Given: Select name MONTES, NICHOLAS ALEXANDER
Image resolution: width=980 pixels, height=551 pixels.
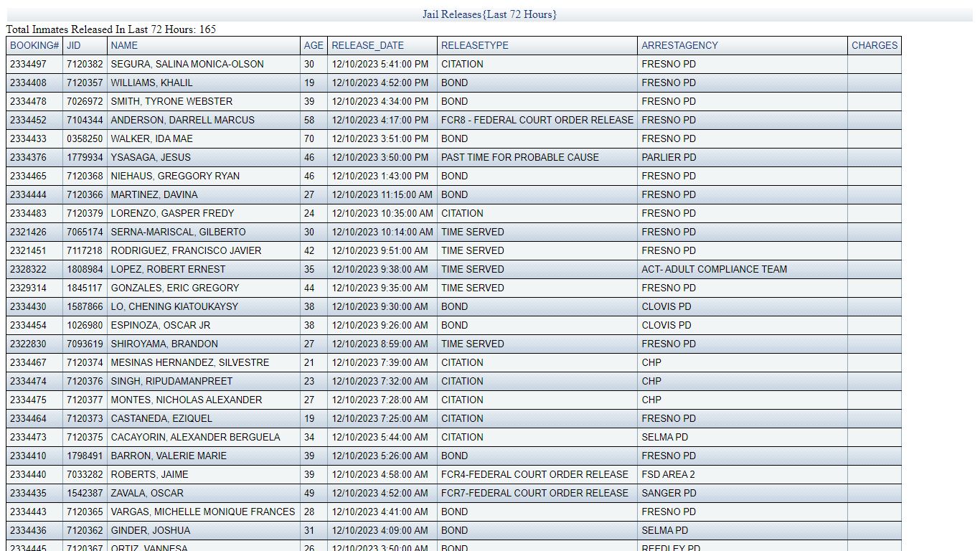Looking at the screenshot, I should point(187,400).
